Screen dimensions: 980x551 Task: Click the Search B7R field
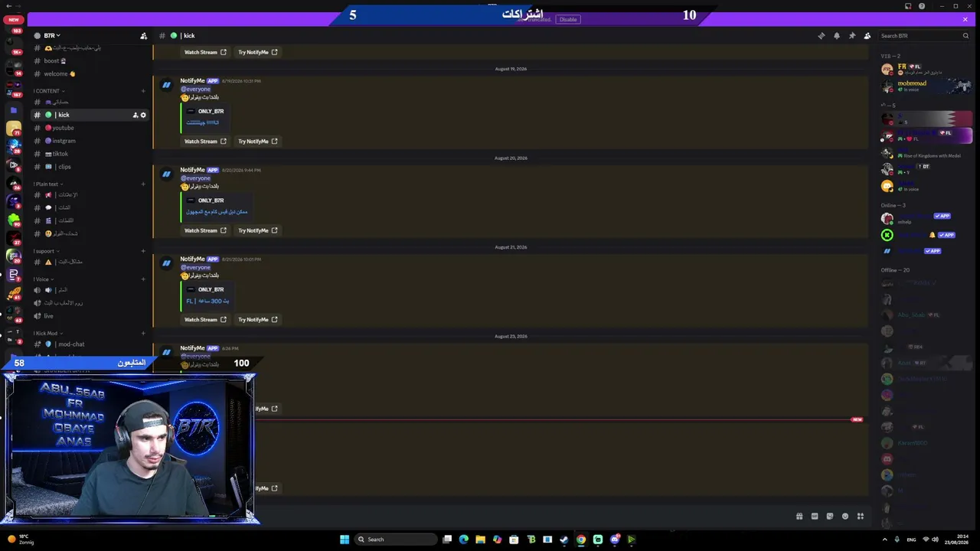click(924, 36)
